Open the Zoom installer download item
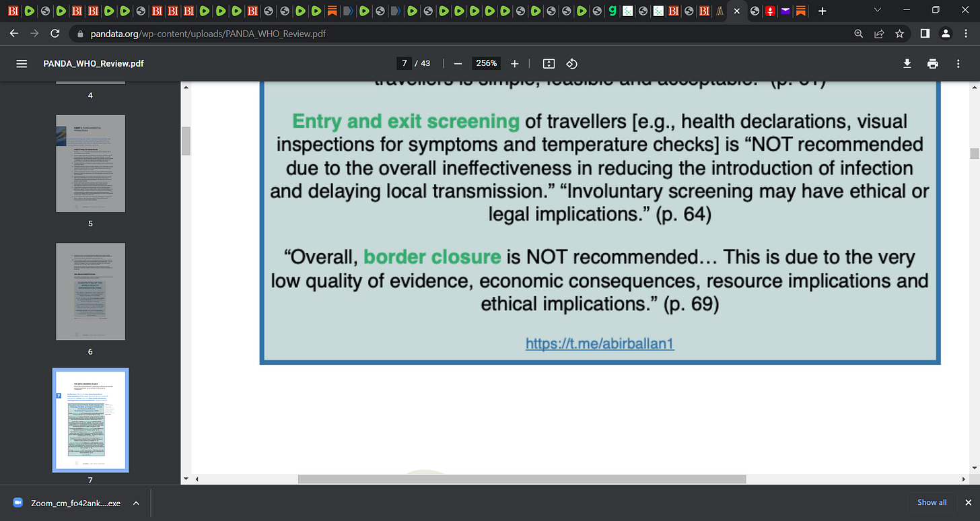The image size is (980, 521). 67,503
